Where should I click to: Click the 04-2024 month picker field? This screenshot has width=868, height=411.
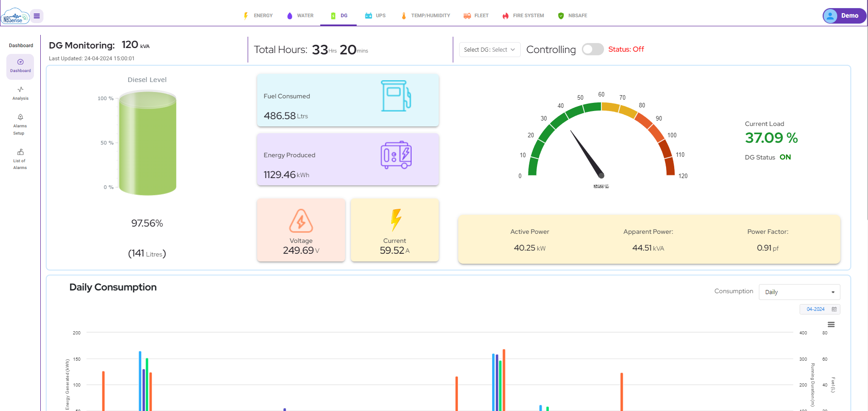click(x=820, y=309)
